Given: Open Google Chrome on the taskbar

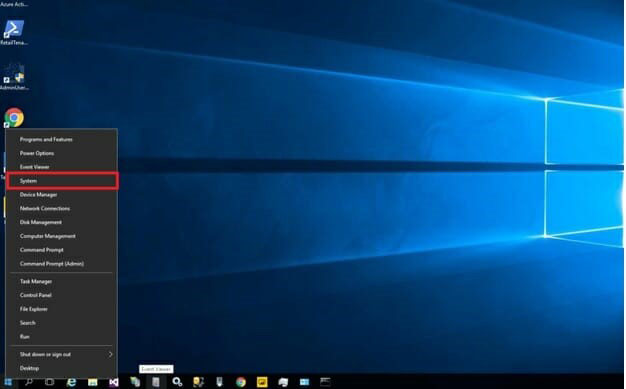Looking at the screenshot, I should [x=241, y=382].
